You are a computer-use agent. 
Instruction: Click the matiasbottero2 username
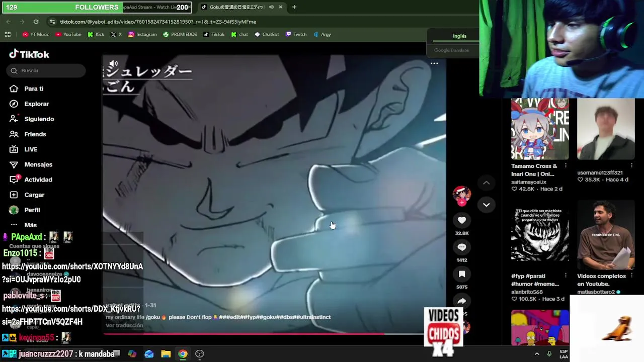point(596,292)
